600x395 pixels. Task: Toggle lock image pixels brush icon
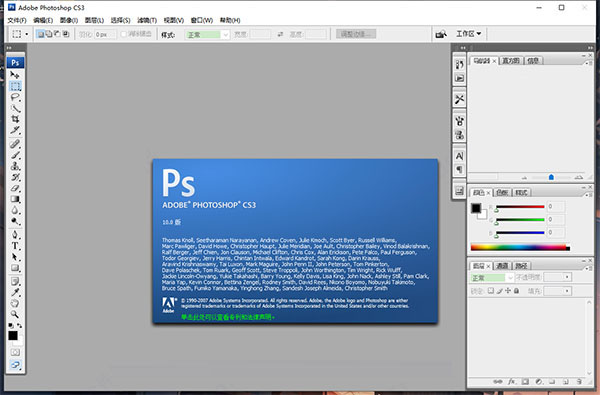pos(499,291)
